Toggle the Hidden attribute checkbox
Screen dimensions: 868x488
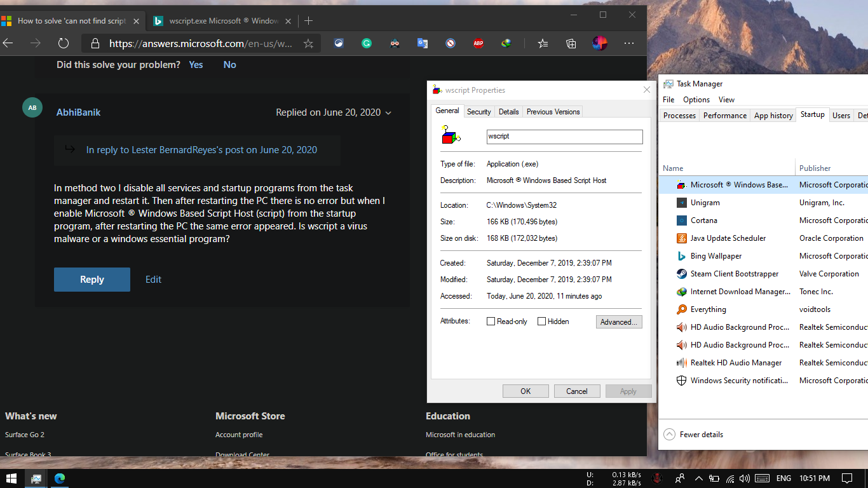[x=541, y=322]
